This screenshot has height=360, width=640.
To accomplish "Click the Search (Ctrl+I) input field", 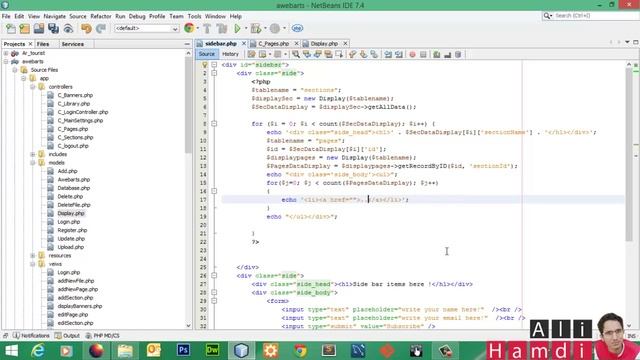I will click(x=591, y=16).
